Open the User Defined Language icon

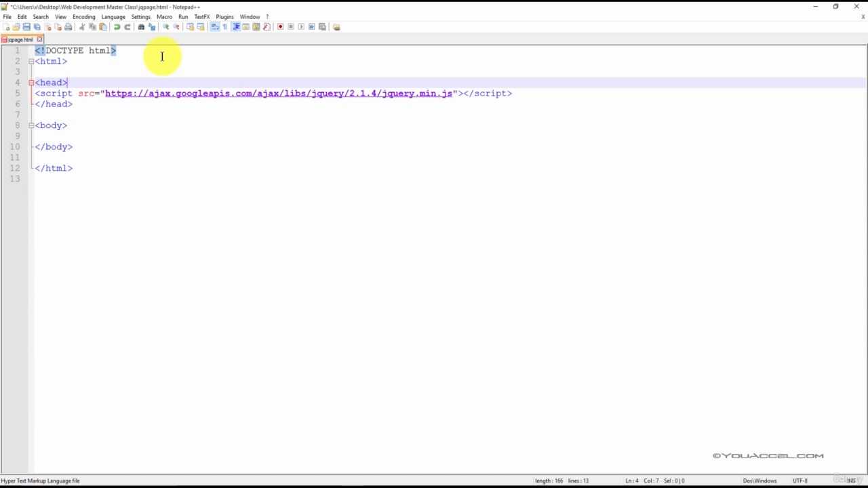[x=245, y=27]
